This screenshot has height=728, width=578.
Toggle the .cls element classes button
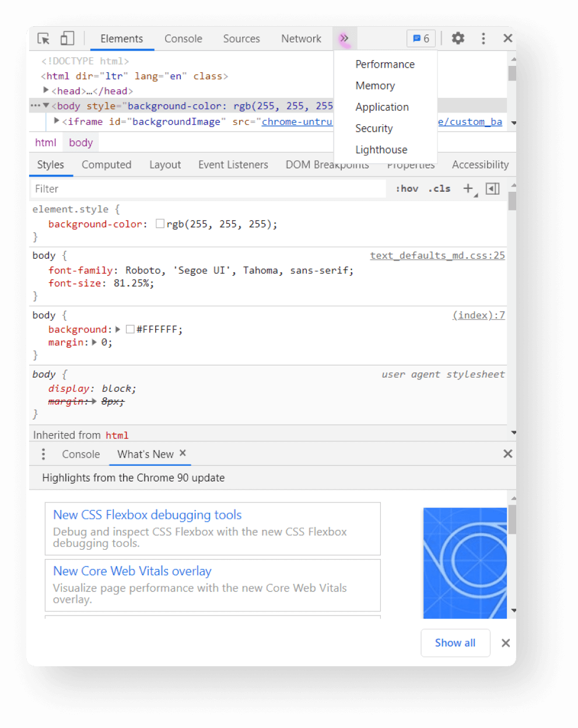(x=439, y=188)
